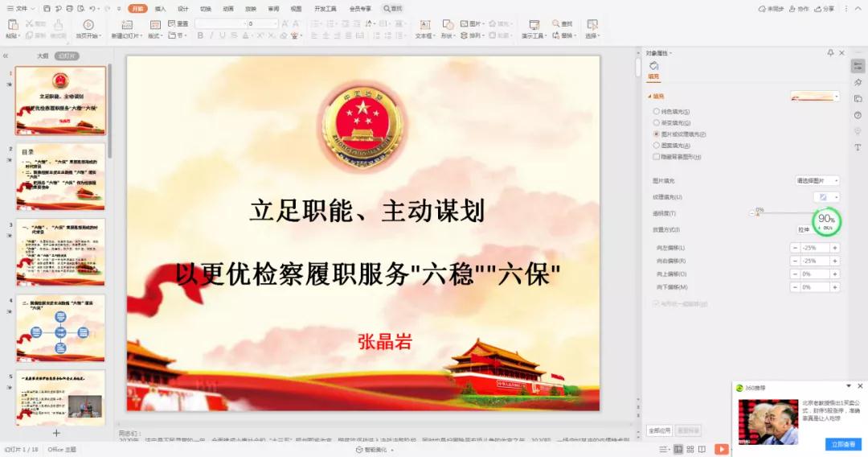The width and height of the screenshot is (868, 457).
Task: Insert a Text Box via ribbon icon
Action: click(x=424, y=25)
